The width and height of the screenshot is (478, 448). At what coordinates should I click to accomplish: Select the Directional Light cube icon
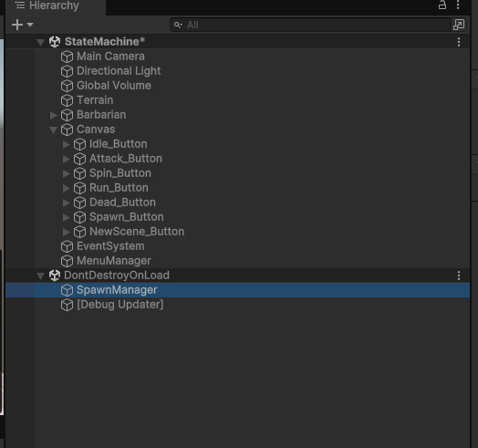coord(67,71)
